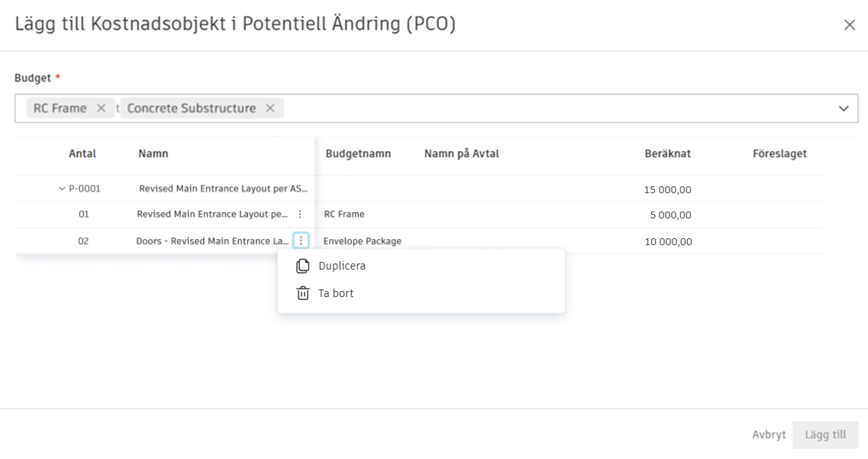This screenshot has width=868, height=459.
Task: Click the Namn column header
Action: [153, 154]
